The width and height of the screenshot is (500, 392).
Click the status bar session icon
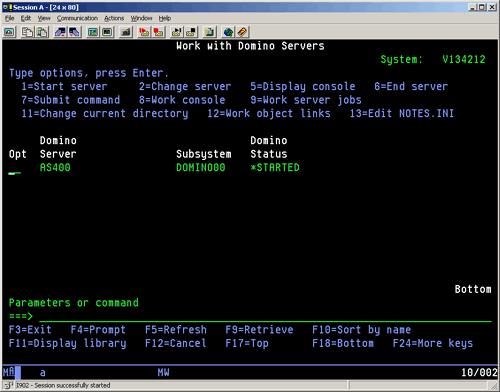click(x=8, y=385)
